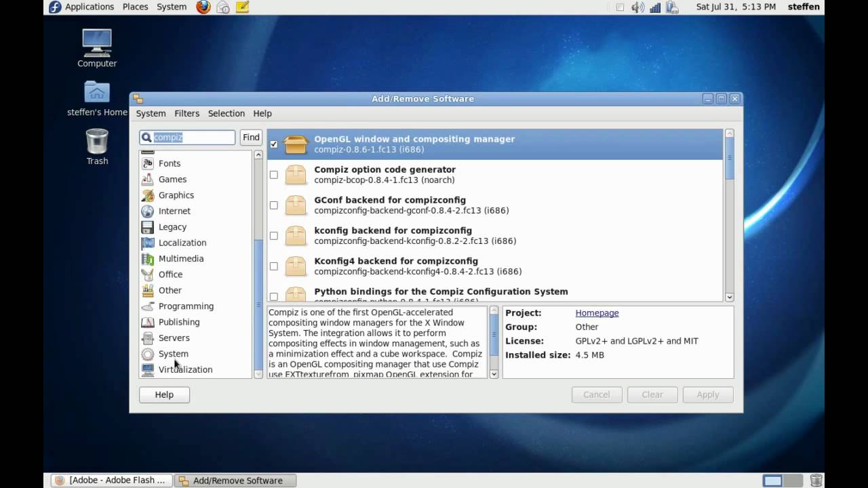868x488 pixels.
Task: Open the System menu in Add/Remove Software
Action: click(x=151, y=113)
